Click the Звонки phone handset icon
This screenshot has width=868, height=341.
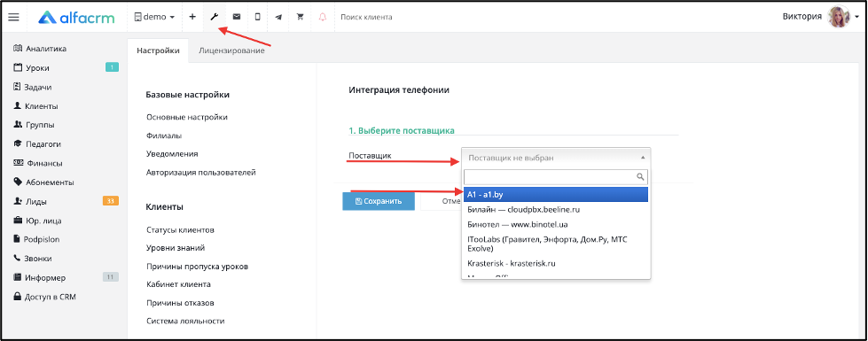pos(17,258)
